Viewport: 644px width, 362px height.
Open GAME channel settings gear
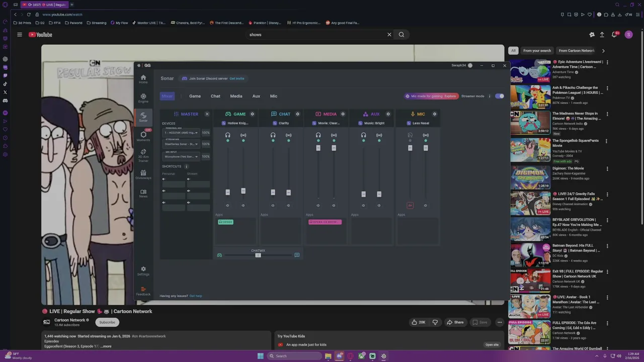click(253, 114)
